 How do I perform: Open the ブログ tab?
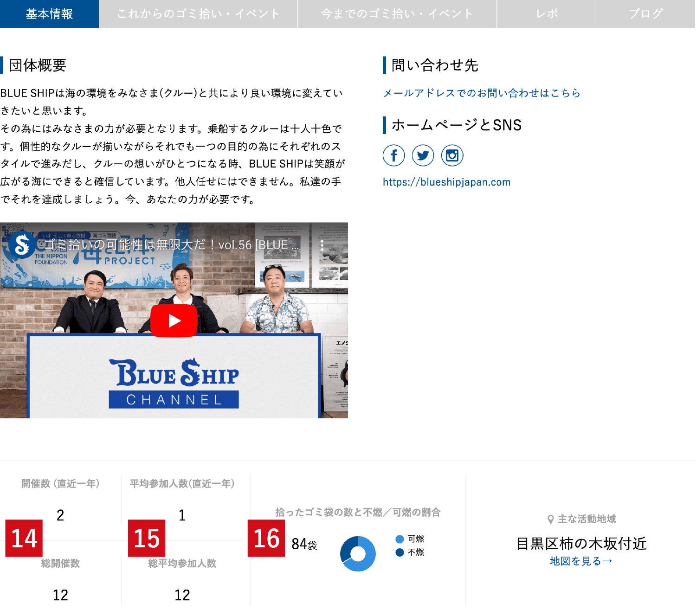click(x=645, y=14)
